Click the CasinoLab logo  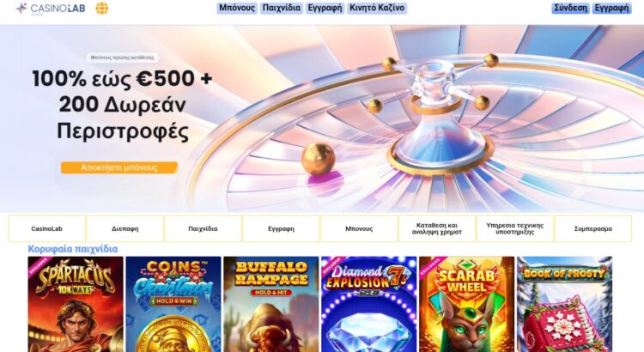tap(51, 9)
